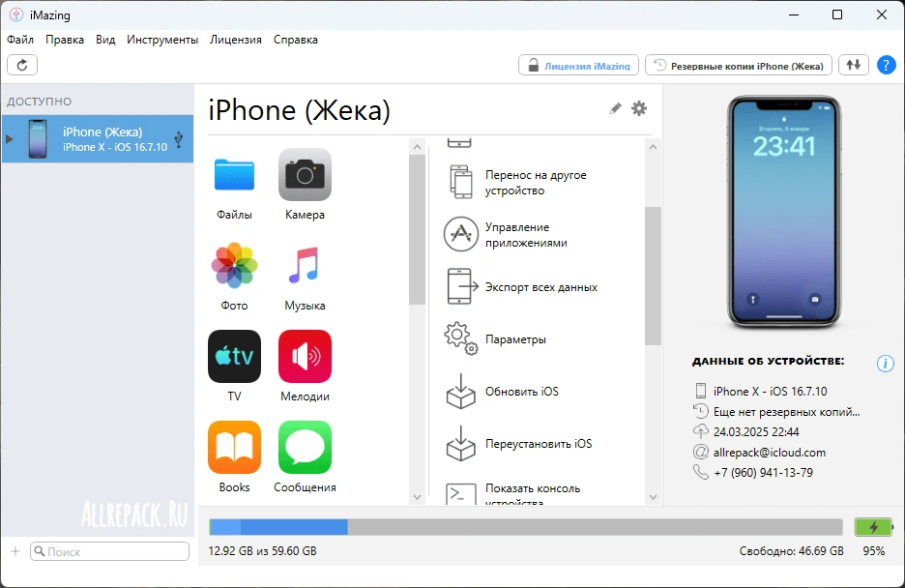905x588 pixels.
Task: Open the Мелодии ringtones icon
Action: tap(305, 356)
